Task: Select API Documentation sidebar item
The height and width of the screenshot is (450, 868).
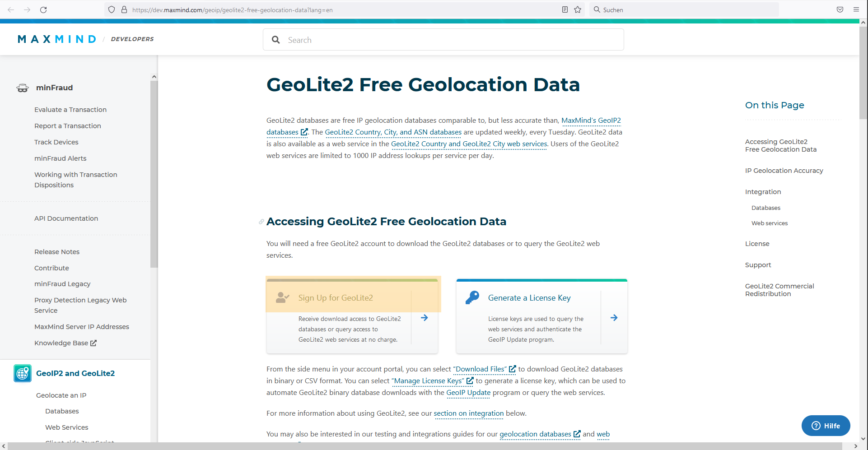Action: [66, 218]
